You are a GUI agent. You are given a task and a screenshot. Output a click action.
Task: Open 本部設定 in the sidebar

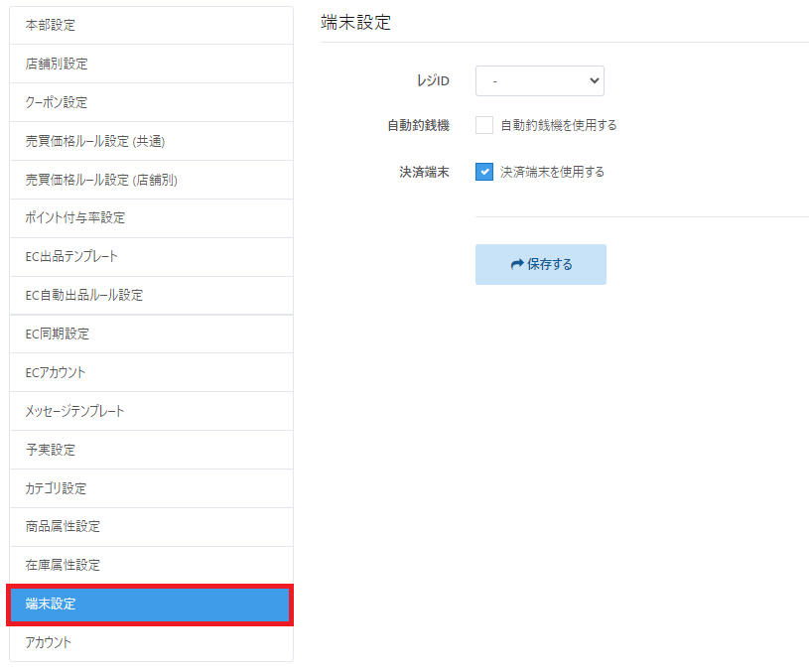pyautogui.click(x=151, y=25)
